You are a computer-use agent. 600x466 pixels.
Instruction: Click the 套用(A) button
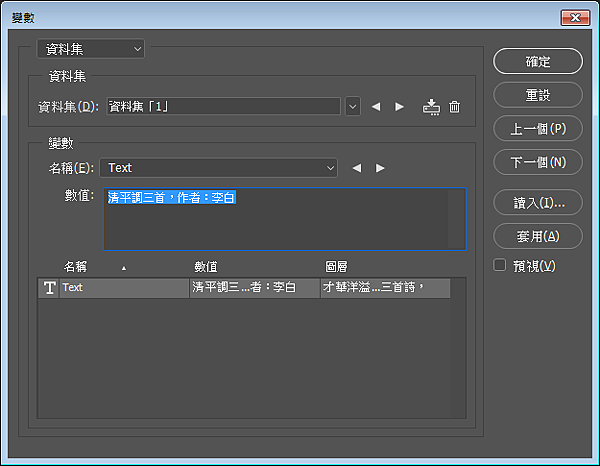pos(538,236)
